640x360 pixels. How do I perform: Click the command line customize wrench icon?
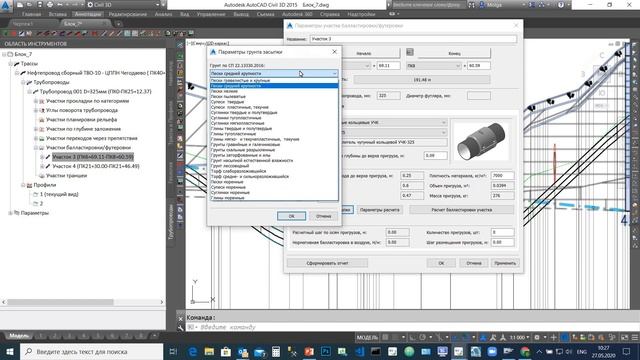180,327
